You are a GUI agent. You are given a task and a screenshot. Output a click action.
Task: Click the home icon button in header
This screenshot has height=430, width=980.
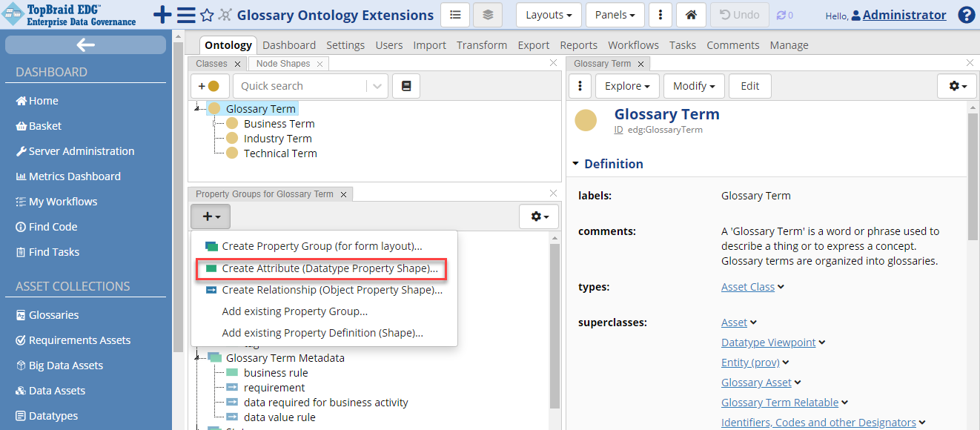(x=691, y=15)
